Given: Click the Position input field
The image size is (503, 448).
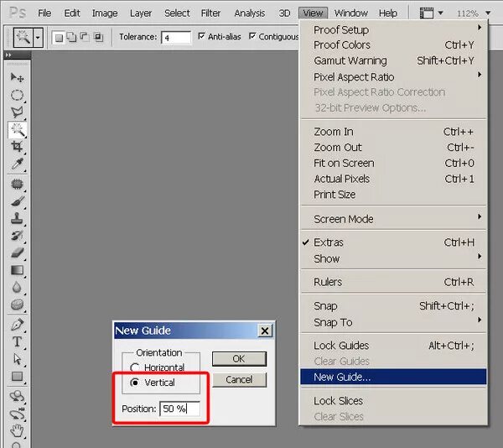Looking at the screenshot, I should [x=180, y=409].
